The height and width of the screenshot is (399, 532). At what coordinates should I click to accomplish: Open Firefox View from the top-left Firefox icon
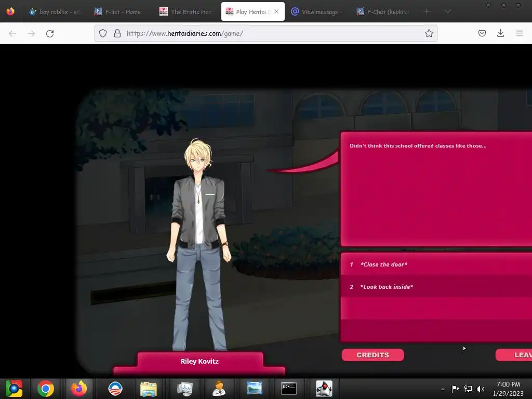pos(10,11)
